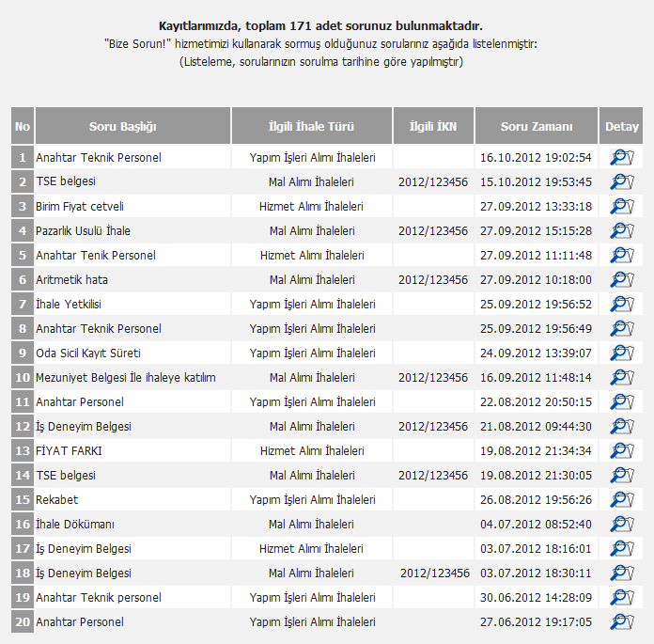
Task: Open detail icon for Mezuniyet Belgesi row
Action: [622, 377]
